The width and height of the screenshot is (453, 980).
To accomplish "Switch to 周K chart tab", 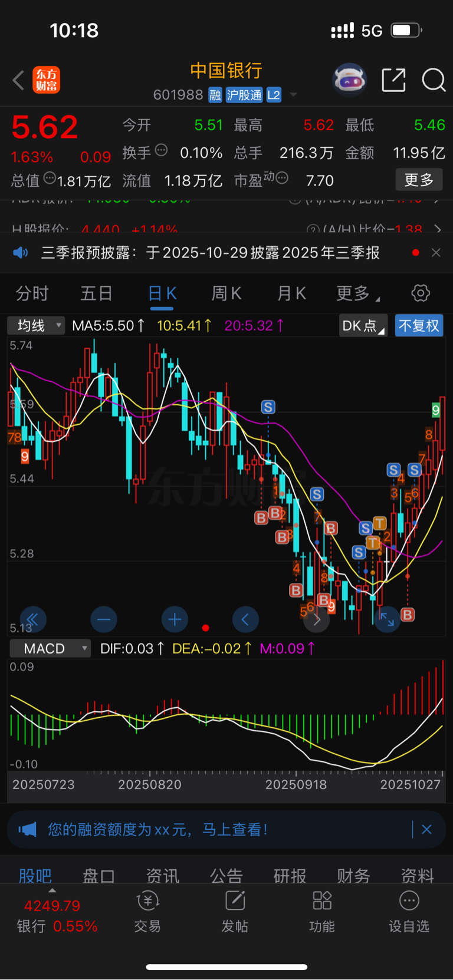I will click(226, 293).
